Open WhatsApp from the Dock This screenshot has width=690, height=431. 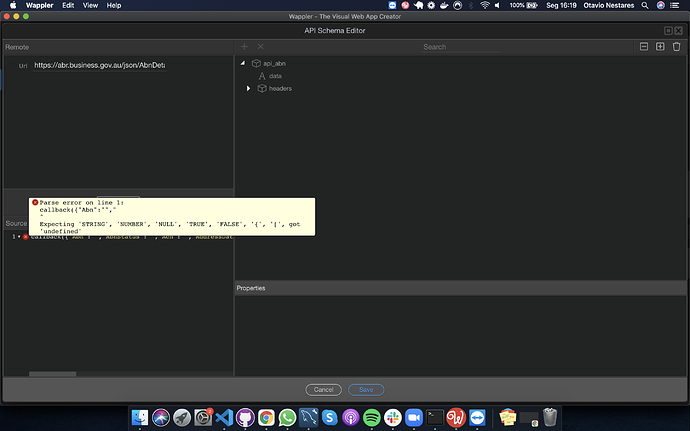287,417
